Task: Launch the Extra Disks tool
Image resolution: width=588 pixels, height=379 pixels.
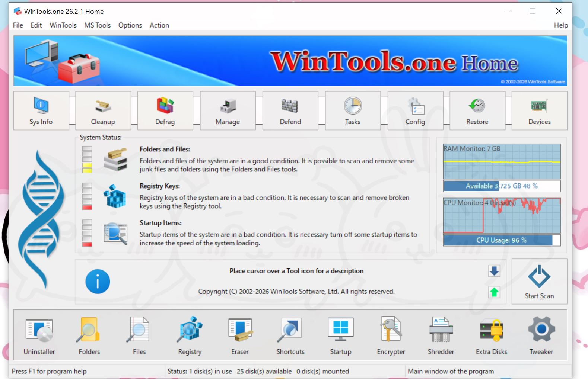Action: pyautogui.click(x=492, y=335)
